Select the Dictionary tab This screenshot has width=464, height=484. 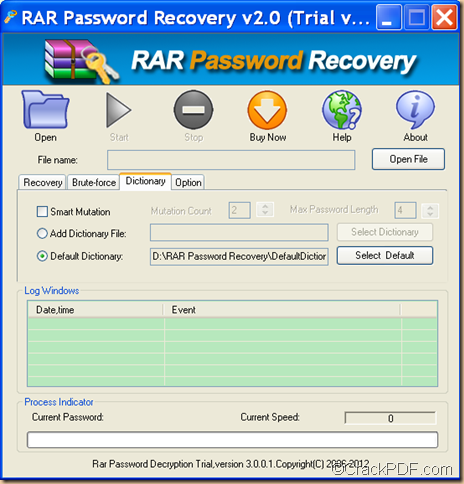145,181
